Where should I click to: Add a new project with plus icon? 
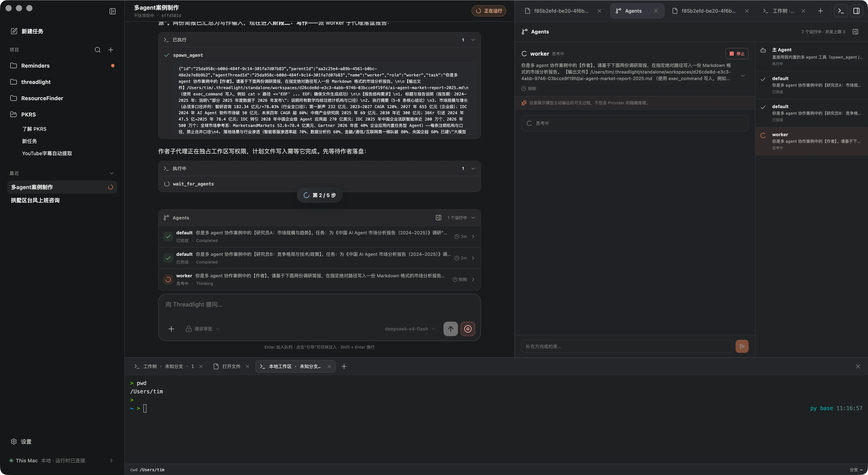pyautogui.click(x=111, y=50)
